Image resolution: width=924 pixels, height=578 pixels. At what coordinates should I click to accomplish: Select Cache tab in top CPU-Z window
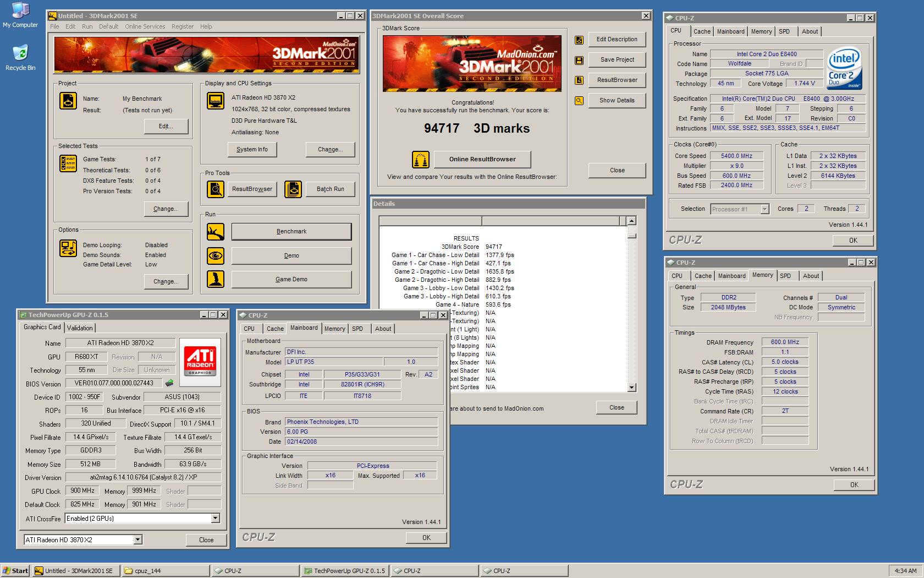click(x=702, y=32)
